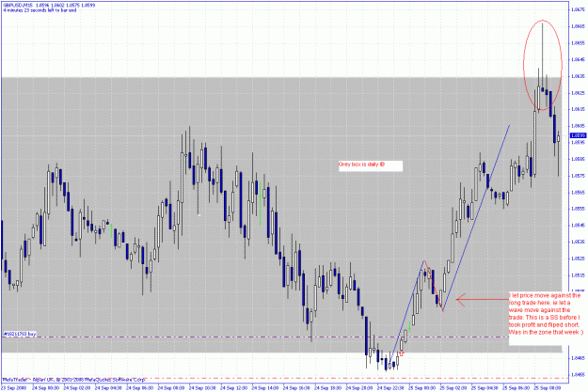The height and width of the screenshot is (392, 588).
Task: Click the 1.8635 price axis label
Action: click(579, 76)
